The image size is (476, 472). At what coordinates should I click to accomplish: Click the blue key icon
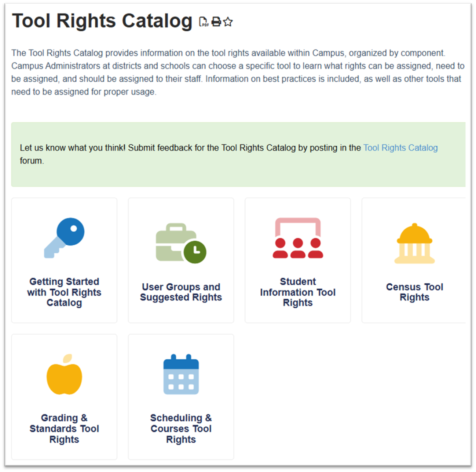tap(64, 238)
